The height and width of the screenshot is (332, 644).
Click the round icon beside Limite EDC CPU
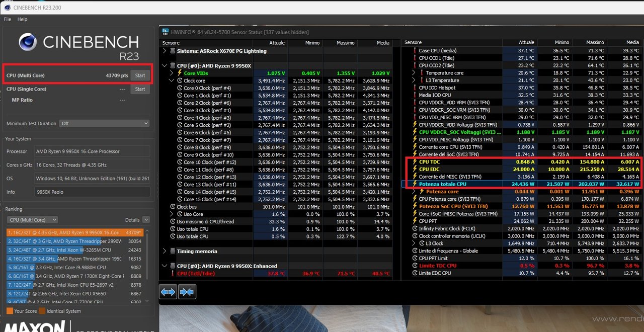[415, 273]
